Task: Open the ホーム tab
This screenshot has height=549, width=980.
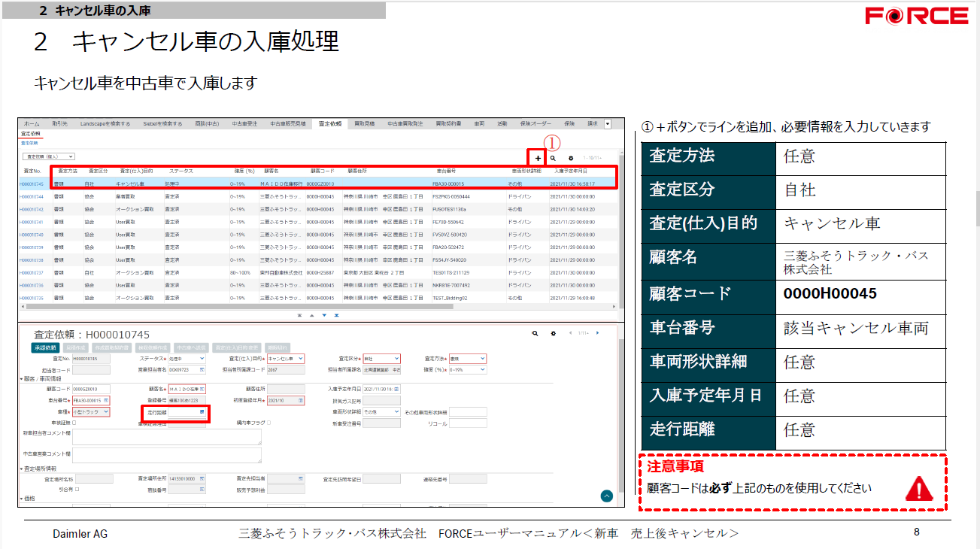Action: click(30, 124)
